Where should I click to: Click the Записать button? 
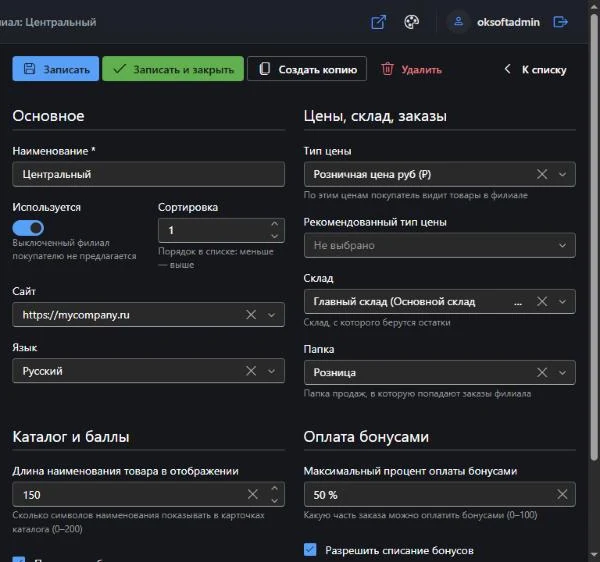55,69
